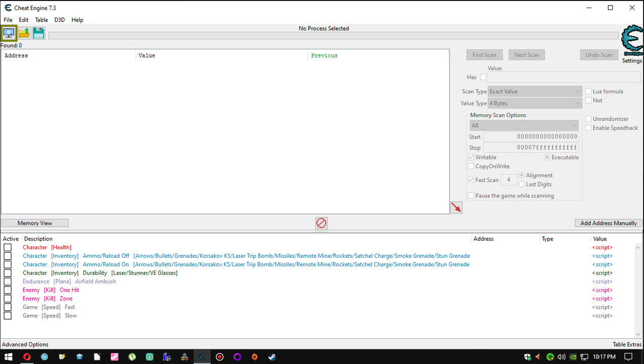Click the volume speaker tray icon
This screenshot has height=364, width=644.
(x=562, y=357)
